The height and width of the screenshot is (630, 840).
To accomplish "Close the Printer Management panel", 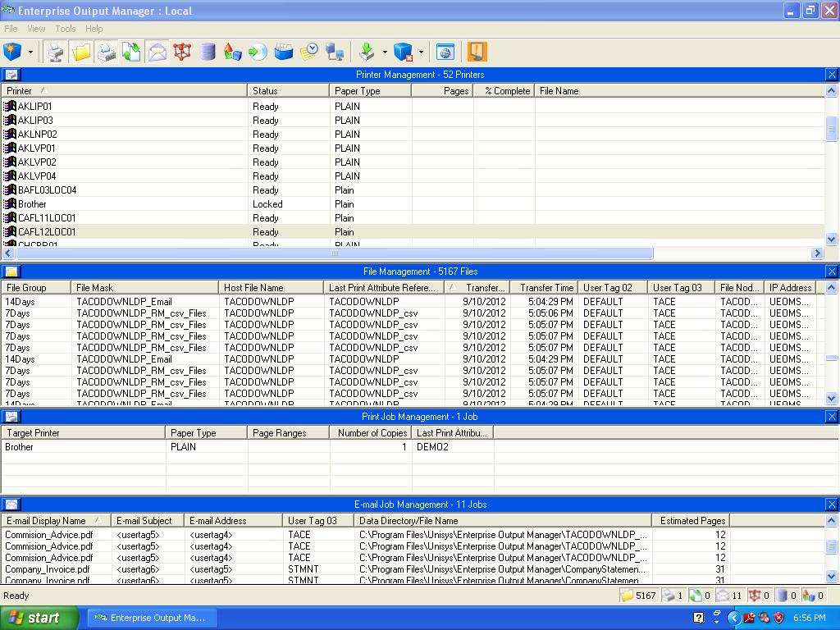I will point(832,75).
